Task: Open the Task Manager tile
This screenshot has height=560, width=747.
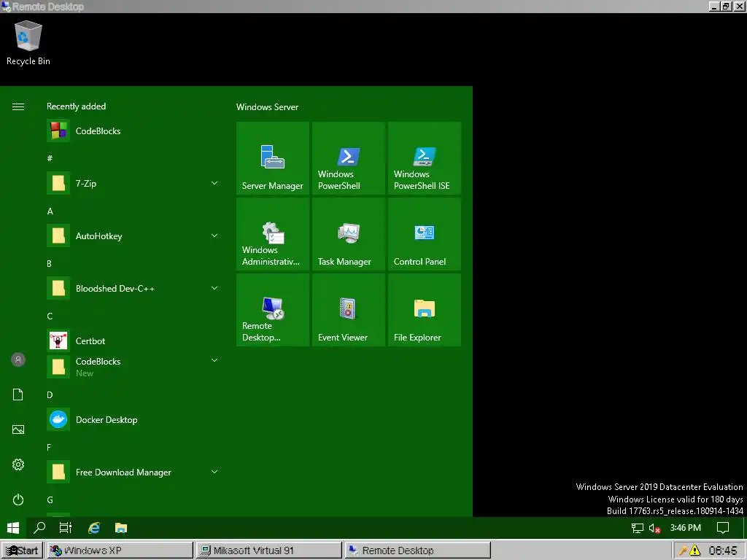Action: click(348, 234)
